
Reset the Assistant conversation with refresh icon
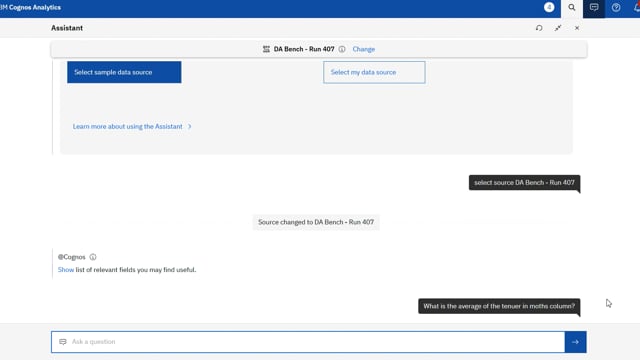point(539,28)
